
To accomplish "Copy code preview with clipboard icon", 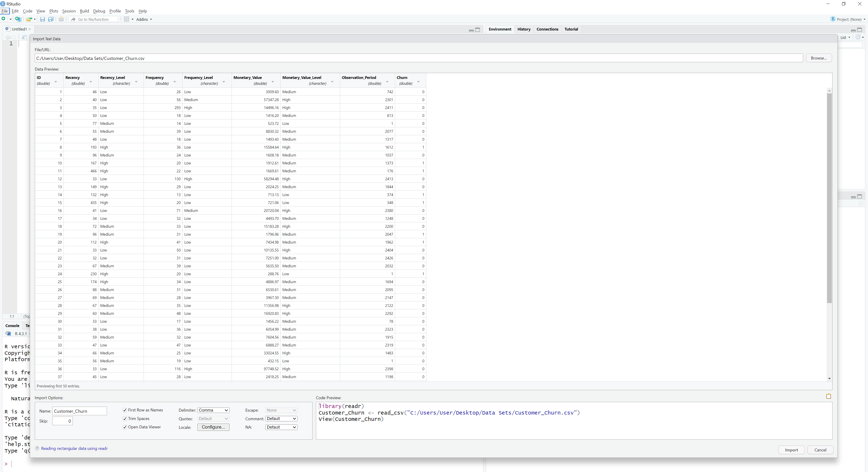I will pos(829,396).
